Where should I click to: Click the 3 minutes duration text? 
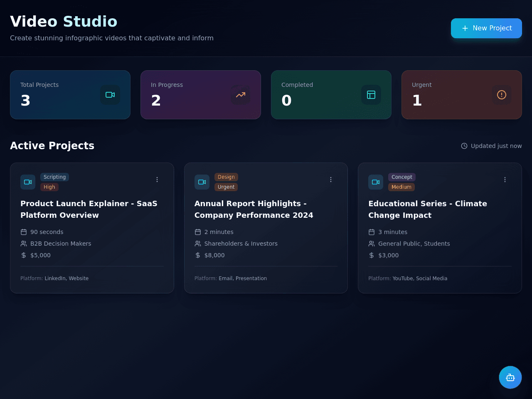(x=393, y=232)
